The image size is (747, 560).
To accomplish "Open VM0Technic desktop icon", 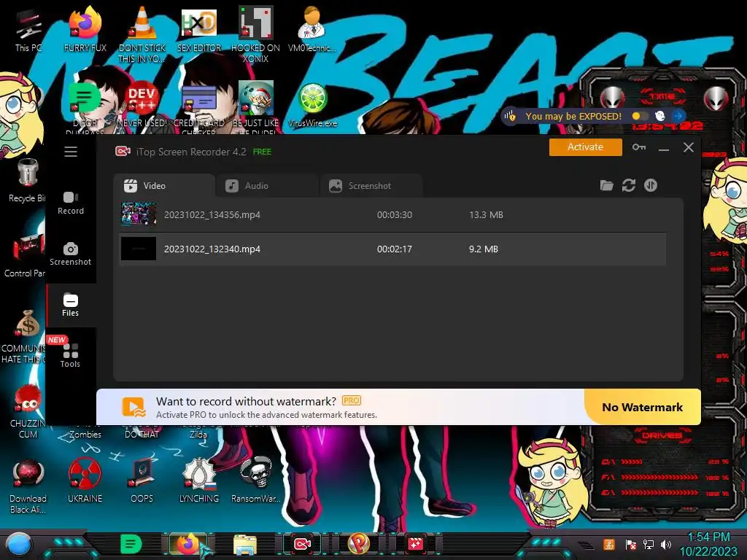I will coord(312,29).
